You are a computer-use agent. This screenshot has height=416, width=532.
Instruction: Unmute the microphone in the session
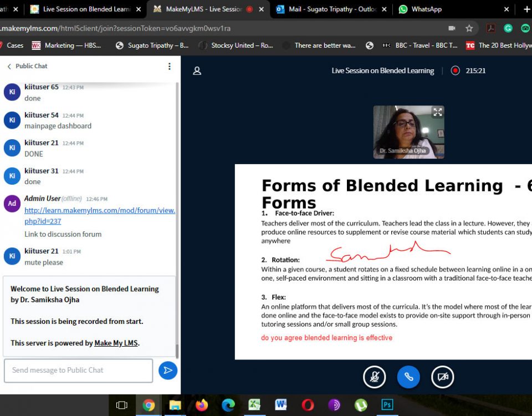[375, 377]
